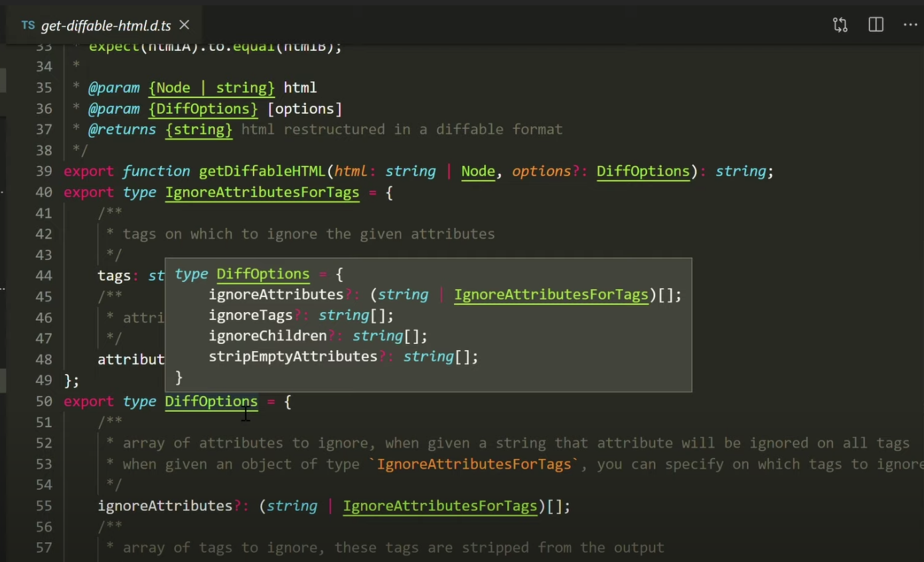
Task: Click {string} in the @returns comment
Action: coord(198,130)
